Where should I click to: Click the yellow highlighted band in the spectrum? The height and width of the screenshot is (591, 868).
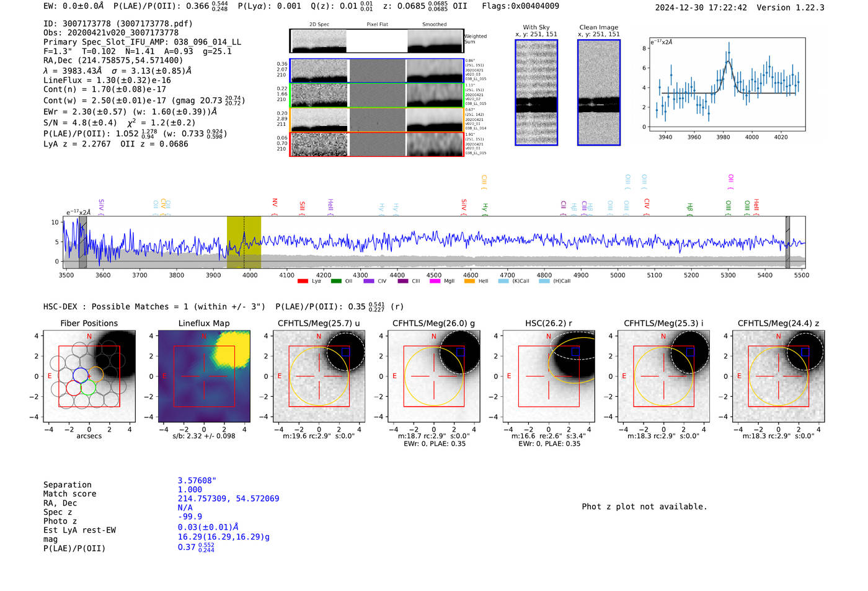coord(244,242)
